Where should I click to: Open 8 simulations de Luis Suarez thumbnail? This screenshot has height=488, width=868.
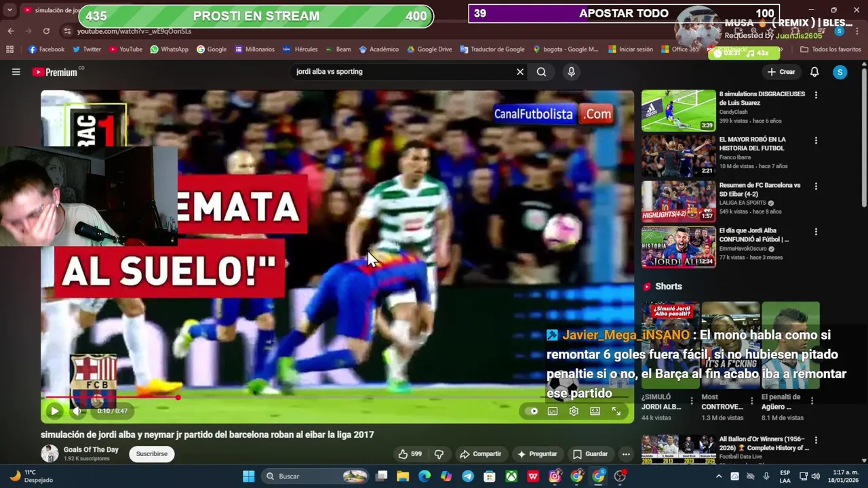679,110
